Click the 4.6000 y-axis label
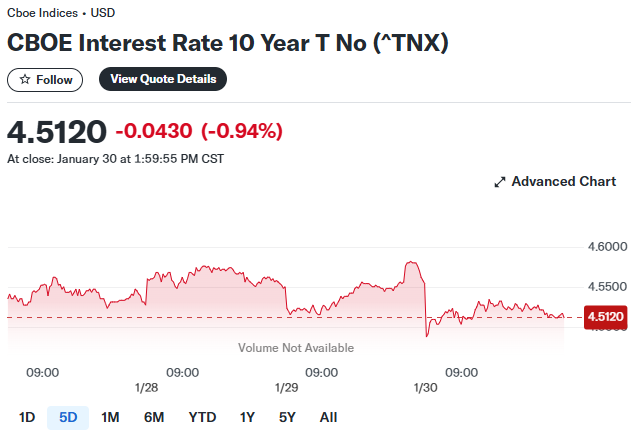Screen dimensions: 639x436 point(606,246)
